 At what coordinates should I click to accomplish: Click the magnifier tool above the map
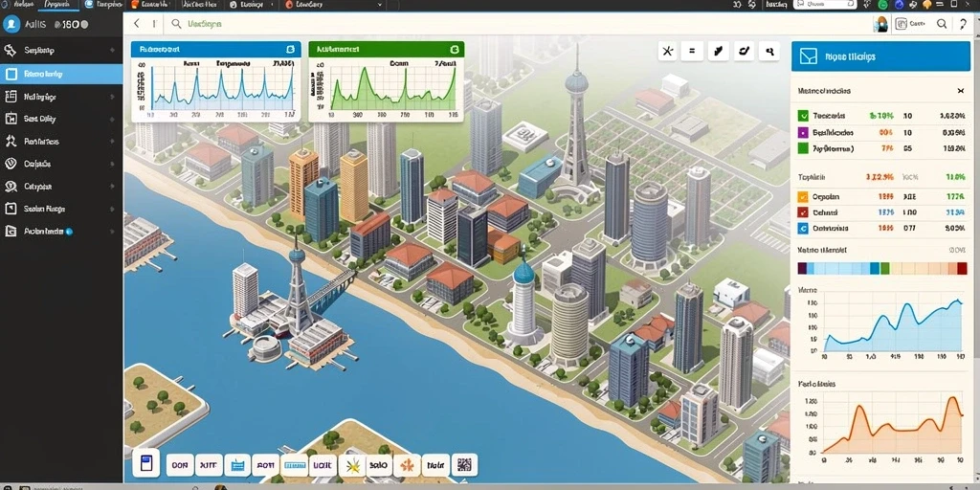click(769, 52)
